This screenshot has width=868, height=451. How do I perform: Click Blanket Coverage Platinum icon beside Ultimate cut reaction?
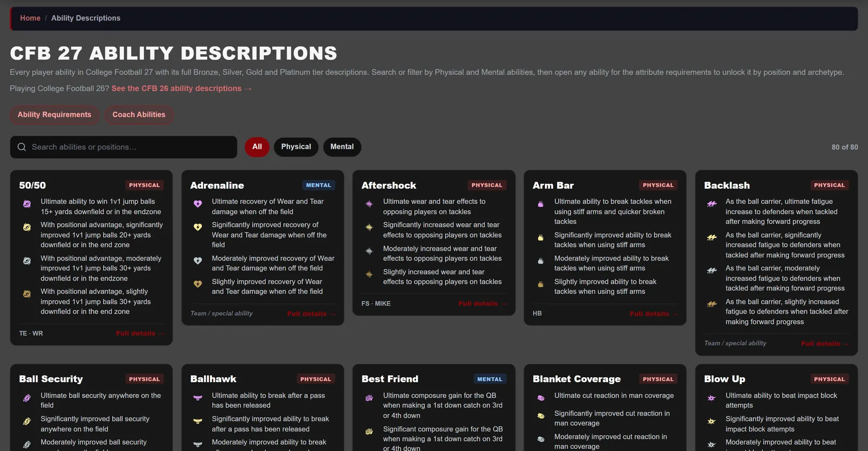(540, 398)
